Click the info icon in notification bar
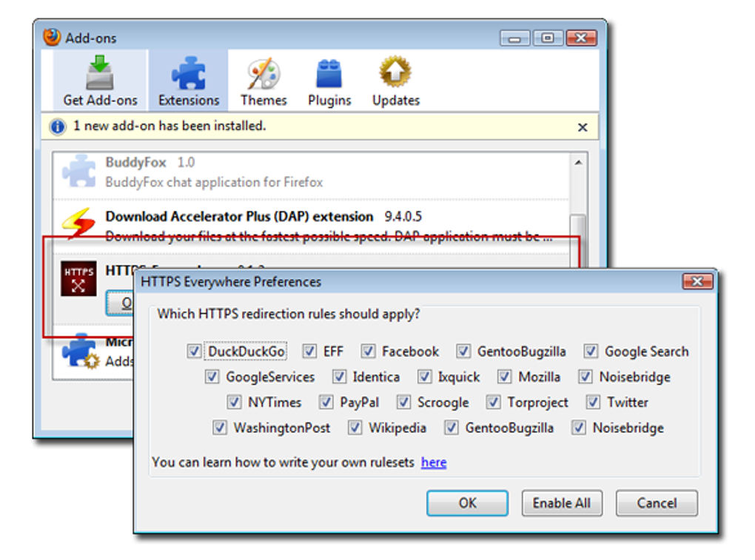 click(58, 127)
